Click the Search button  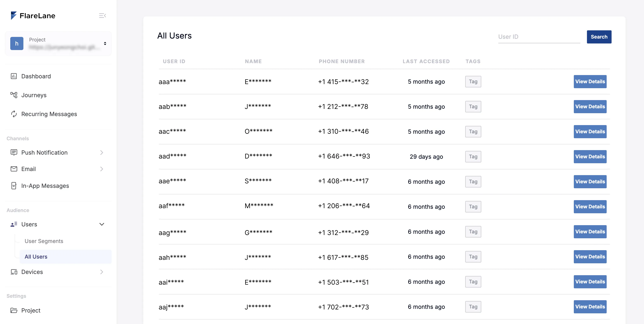[x=599, y=37]
